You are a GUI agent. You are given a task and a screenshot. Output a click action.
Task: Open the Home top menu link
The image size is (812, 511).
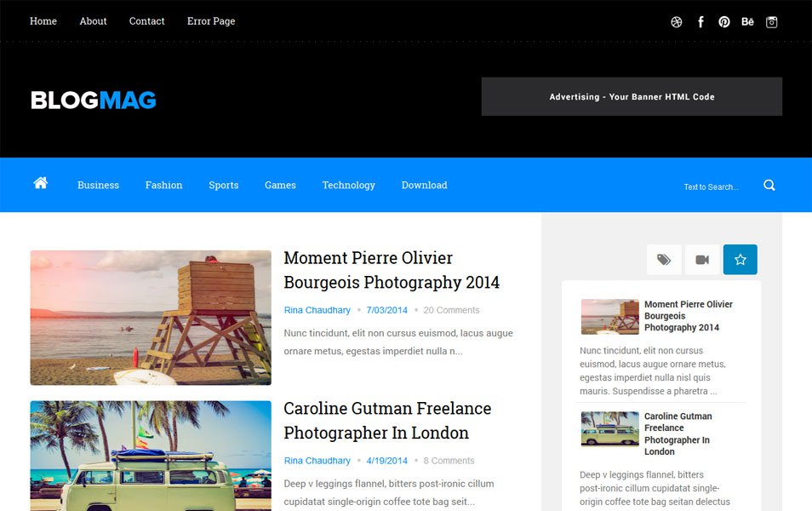(43, 21)
